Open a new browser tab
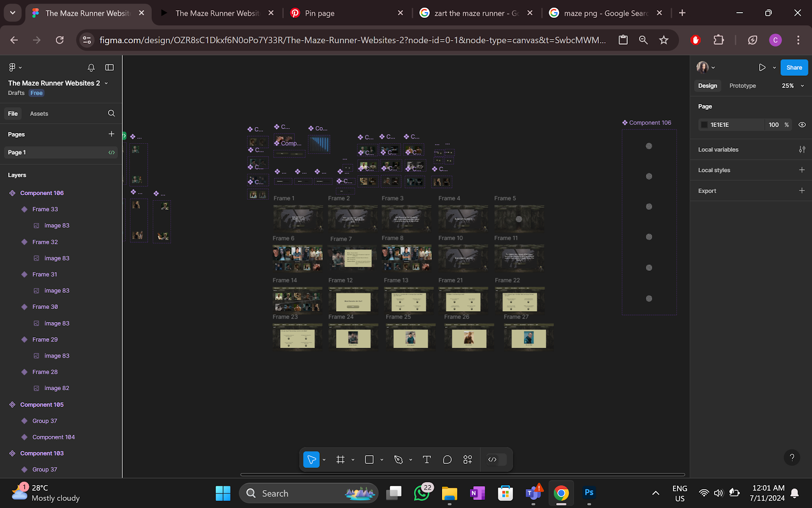 [x=682, y=13]
